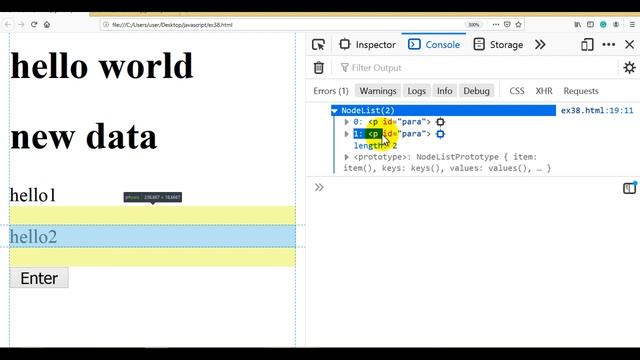Collapse the NodeList(2) entry

click(x=335, y=111)
